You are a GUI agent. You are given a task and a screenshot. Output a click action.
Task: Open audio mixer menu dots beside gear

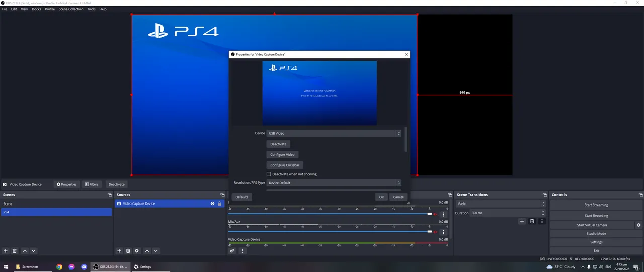click(242, 251)
